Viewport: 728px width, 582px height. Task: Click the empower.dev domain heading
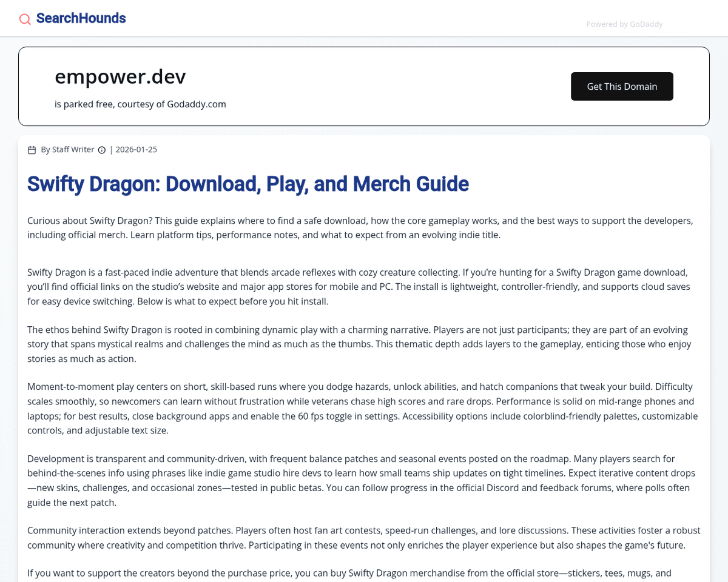pos(120,77)
